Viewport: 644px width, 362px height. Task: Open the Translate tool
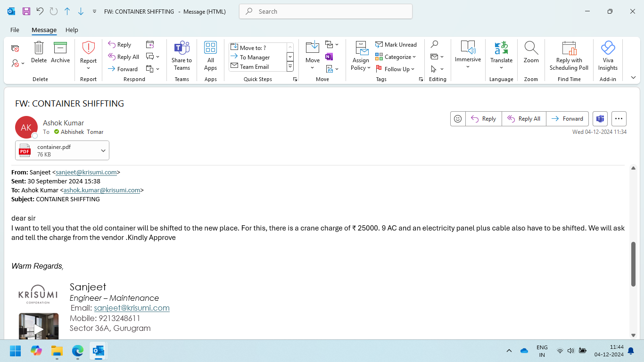(501, 49)
